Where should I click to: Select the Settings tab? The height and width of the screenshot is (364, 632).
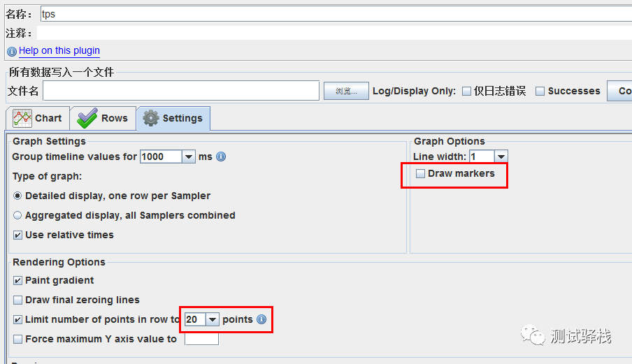tap(173, 118)
